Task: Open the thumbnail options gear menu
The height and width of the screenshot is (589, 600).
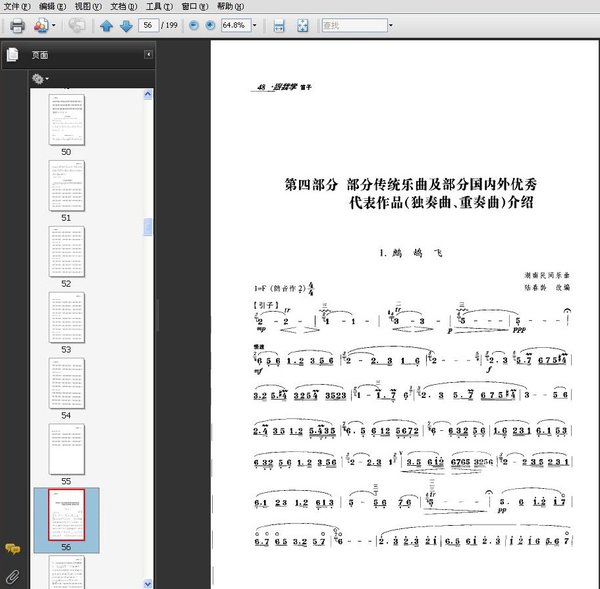Action: coord(40,79)
